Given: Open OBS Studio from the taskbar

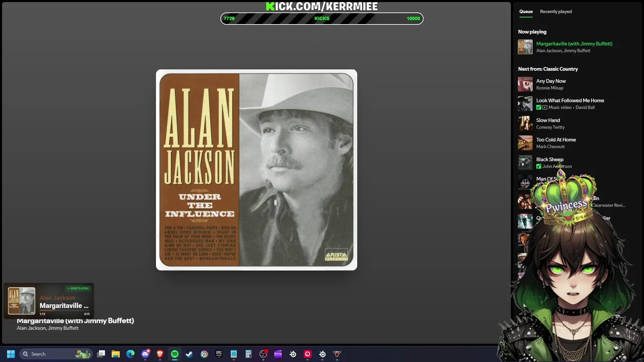Looking at the screenshot, I should pyautogui.click(x=263, y=354).
